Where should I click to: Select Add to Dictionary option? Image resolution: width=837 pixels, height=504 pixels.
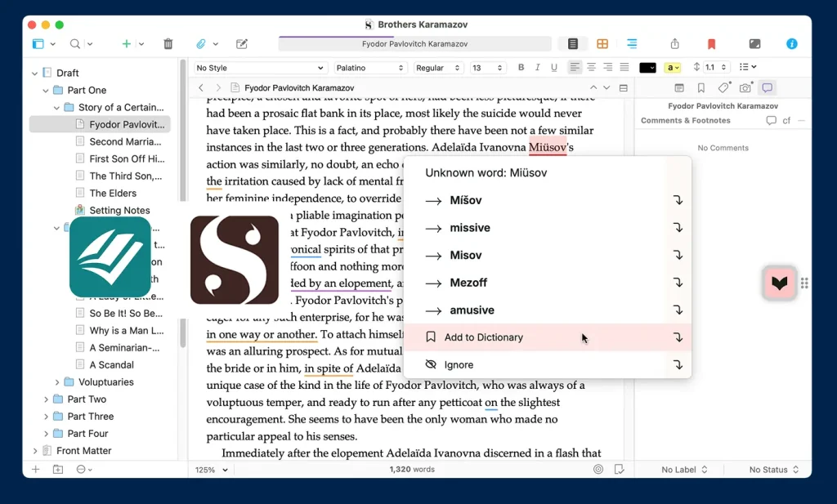click(x=548, y=337)
